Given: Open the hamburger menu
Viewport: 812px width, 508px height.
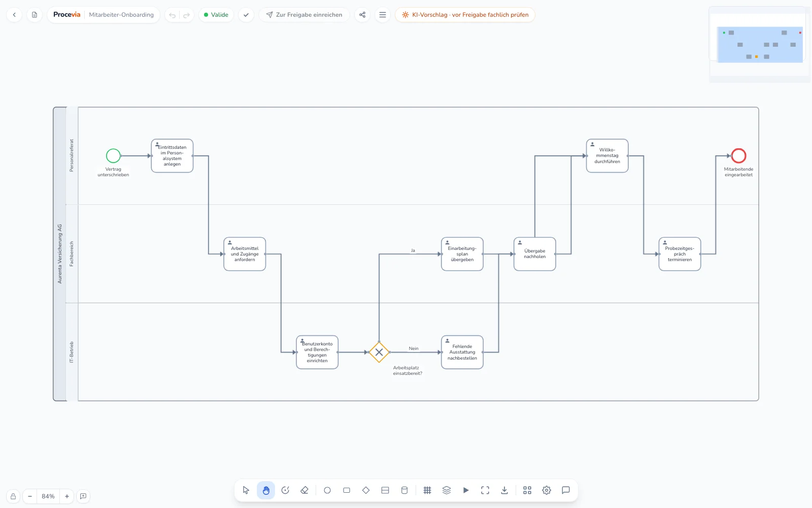Looking at the screenshot, I should tap(383, 15).
